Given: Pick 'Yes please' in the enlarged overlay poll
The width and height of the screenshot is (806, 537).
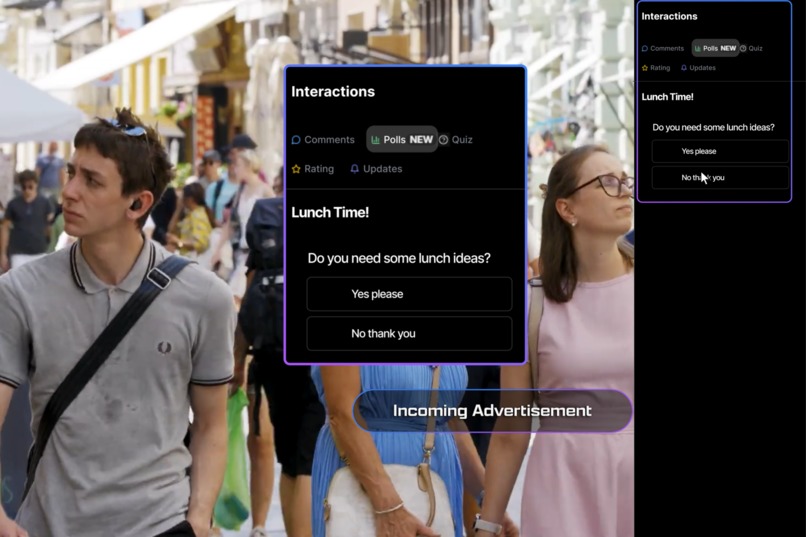Looking at the screenshot, I should coord(409,294).
